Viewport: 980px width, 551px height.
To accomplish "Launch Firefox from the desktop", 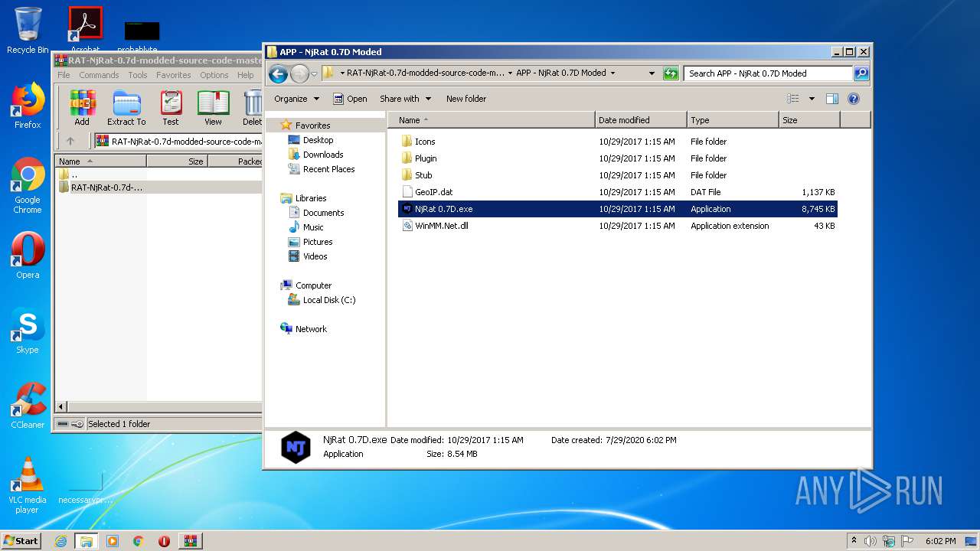I will click(x=28, y=106).
